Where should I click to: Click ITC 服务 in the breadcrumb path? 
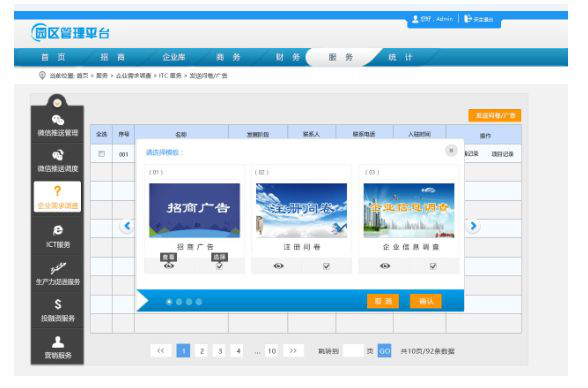click(x=170, y=75)
